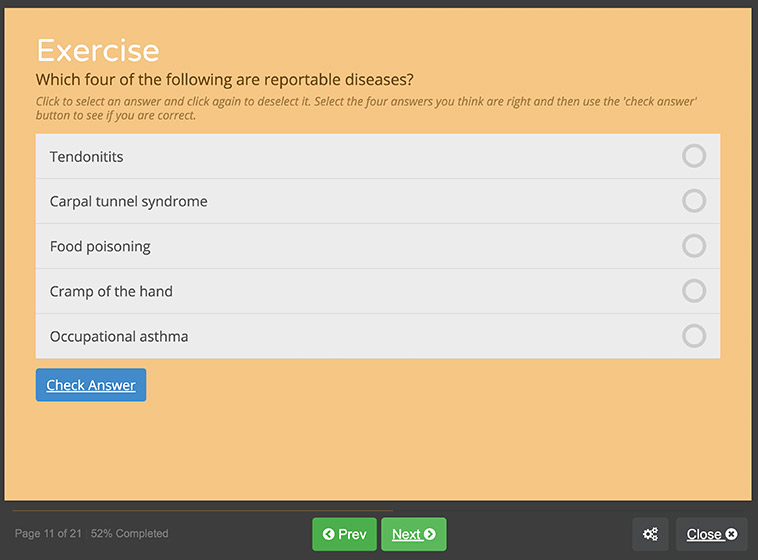Return to previous page with Prev
This screenshot has width=758, height=560.
coord(352,534)
